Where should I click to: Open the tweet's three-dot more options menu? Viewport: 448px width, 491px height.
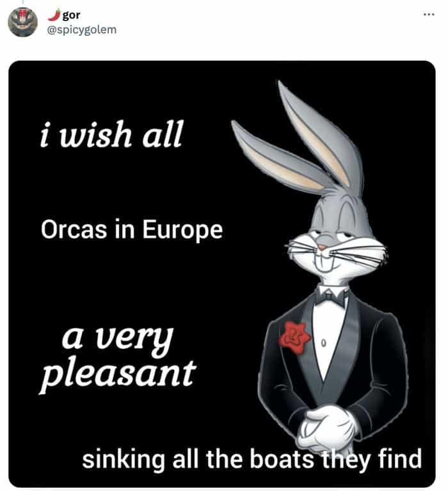point(428,14)
